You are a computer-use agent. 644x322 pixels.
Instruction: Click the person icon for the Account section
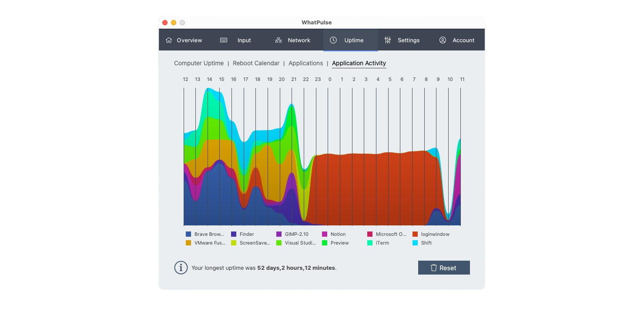click(443, 40)
